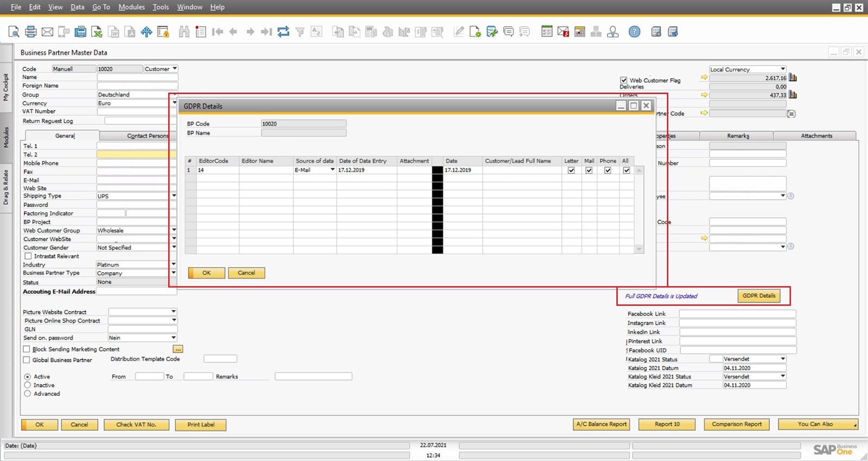Click the Tel. 2 input field

click(x=137, y=155)
